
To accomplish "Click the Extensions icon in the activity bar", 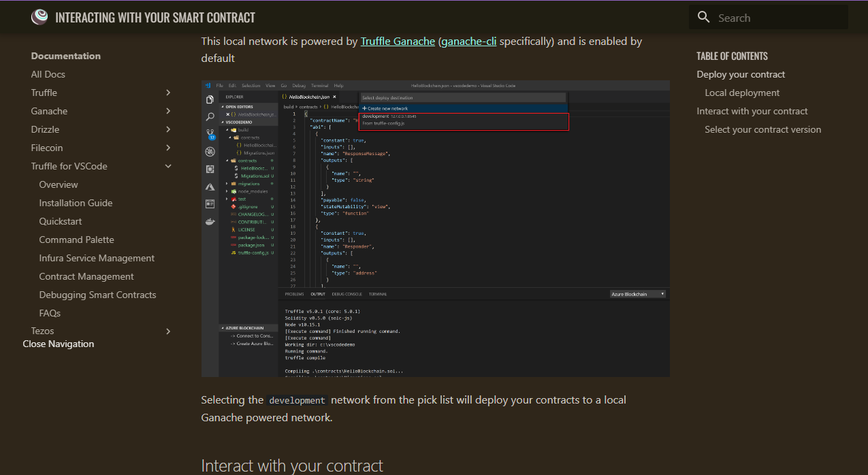I will coord(211,167).
